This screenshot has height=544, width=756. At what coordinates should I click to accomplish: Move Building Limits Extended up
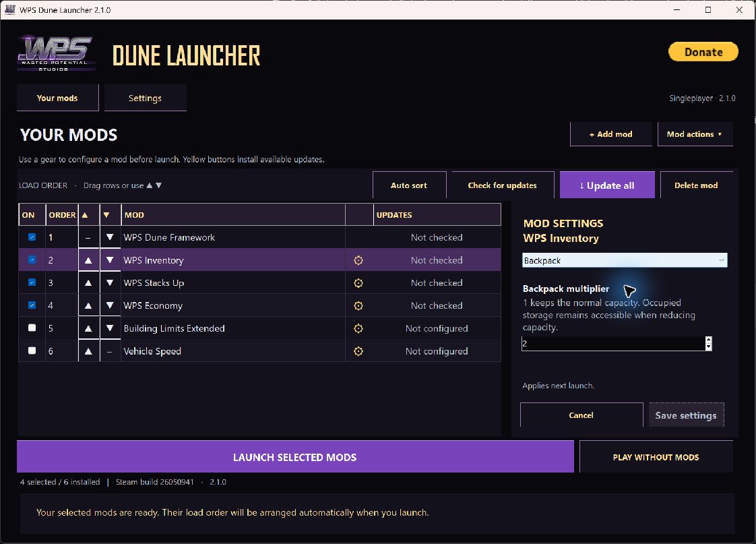point(88,328)
